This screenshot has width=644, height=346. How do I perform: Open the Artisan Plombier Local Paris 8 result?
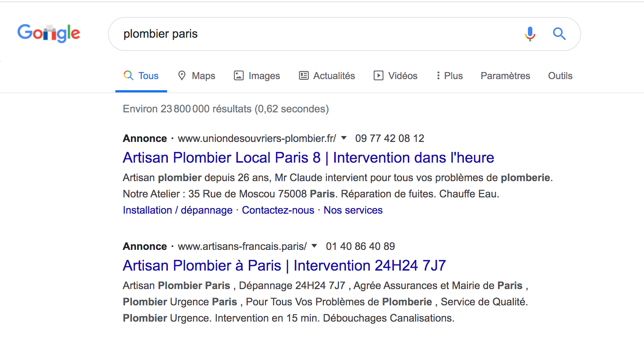(x=308, y=157)
